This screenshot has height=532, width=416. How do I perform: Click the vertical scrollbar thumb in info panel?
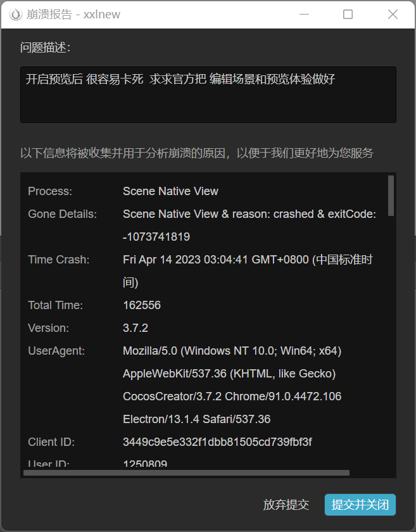point(391,195)
